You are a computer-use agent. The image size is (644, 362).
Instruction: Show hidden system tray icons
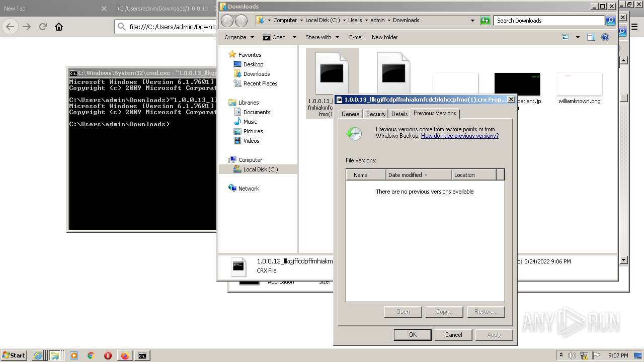(x=561, y=355)
